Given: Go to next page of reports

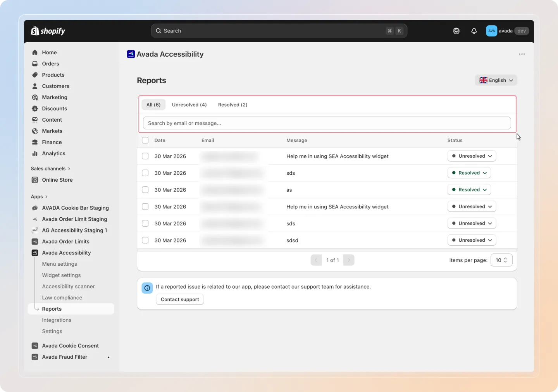Looking at the screenshot, I should click(x=349, y=260).
